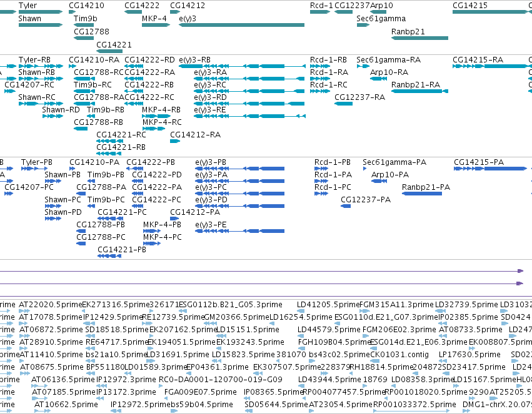
Task: Select the RE64717.5prime EST label
Action: [x=118, y=342]
